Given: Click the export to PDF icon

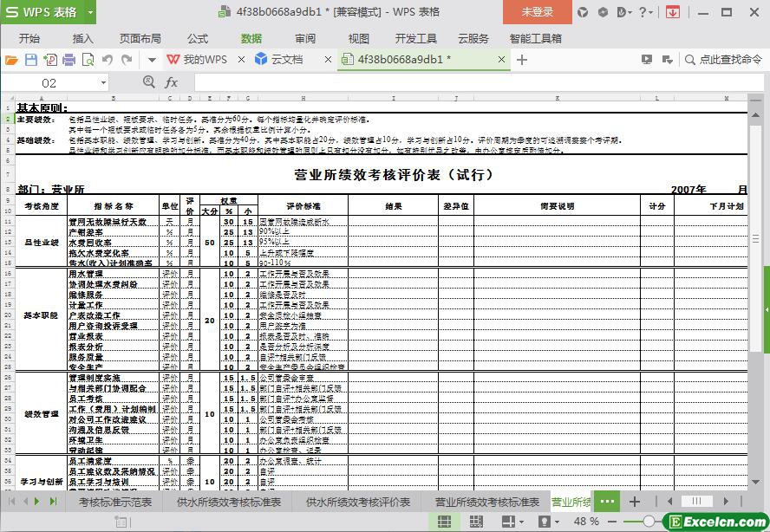Looking at the screenshot, I should [x=50, y=60].
